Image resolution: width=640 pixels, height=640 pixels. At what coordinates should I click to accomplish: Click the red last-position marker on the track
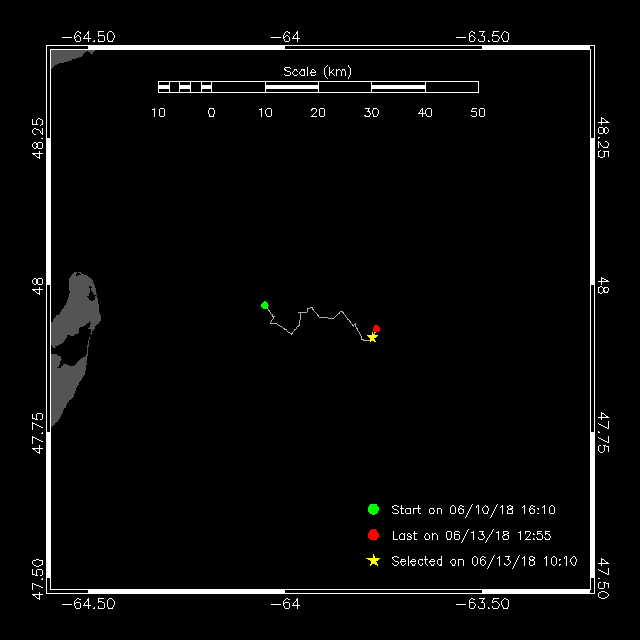(x=376, y=329)
